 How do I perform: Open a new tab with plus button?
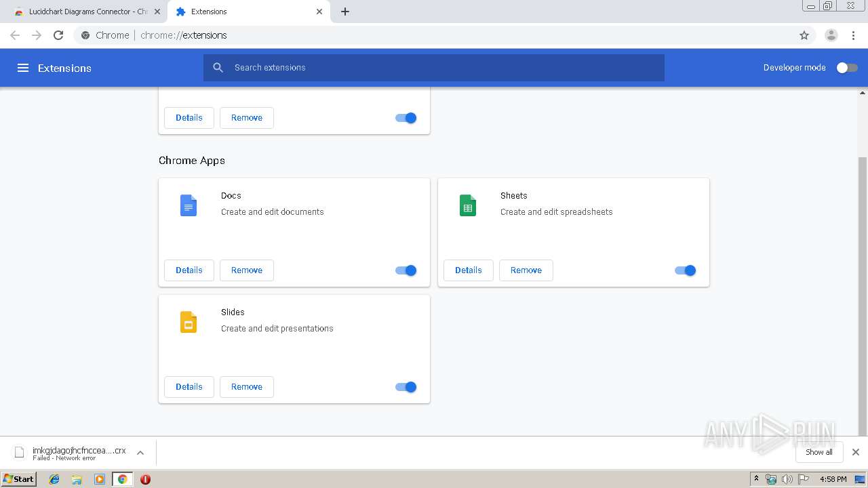[345, 12]
